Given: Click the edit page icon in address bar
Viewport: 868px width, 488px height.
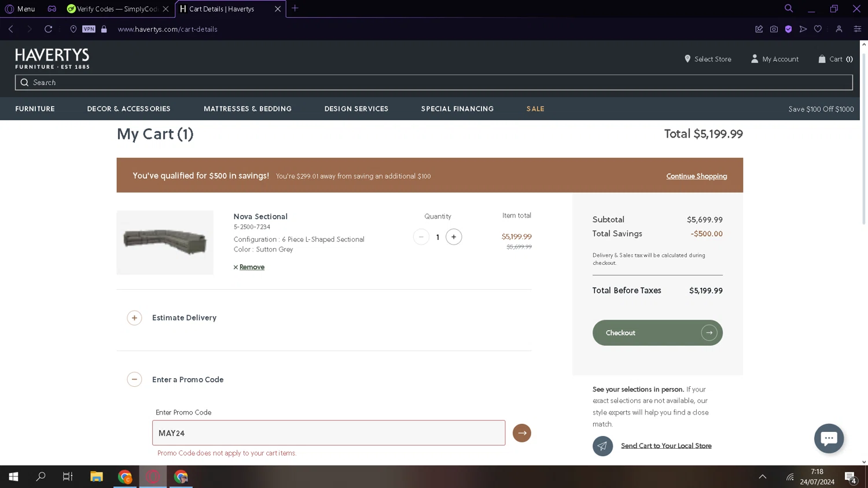Looking at the screenshot, I should (759, 29).
